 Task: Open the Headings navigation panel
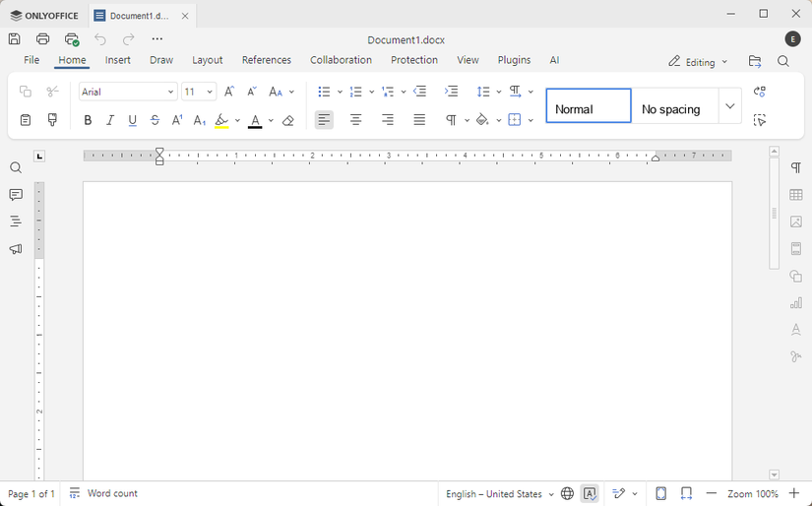[x=16, y=221]
